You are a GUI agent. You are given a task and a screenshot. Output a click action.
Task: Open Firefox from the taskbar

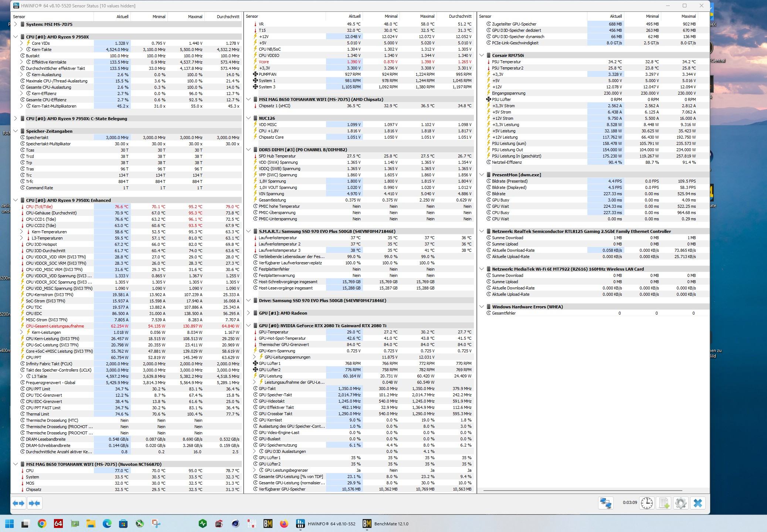[284, 523]
